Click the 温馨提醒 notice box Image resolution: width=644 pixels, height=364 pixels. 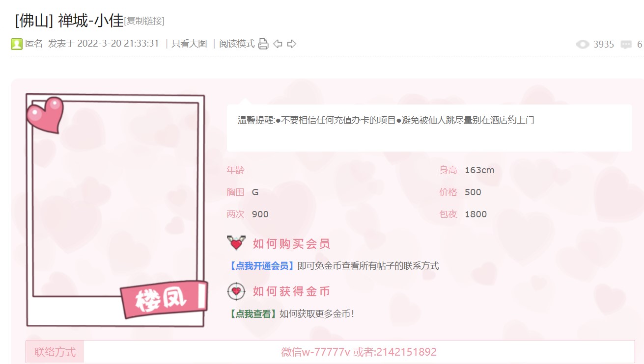point(429,128)
